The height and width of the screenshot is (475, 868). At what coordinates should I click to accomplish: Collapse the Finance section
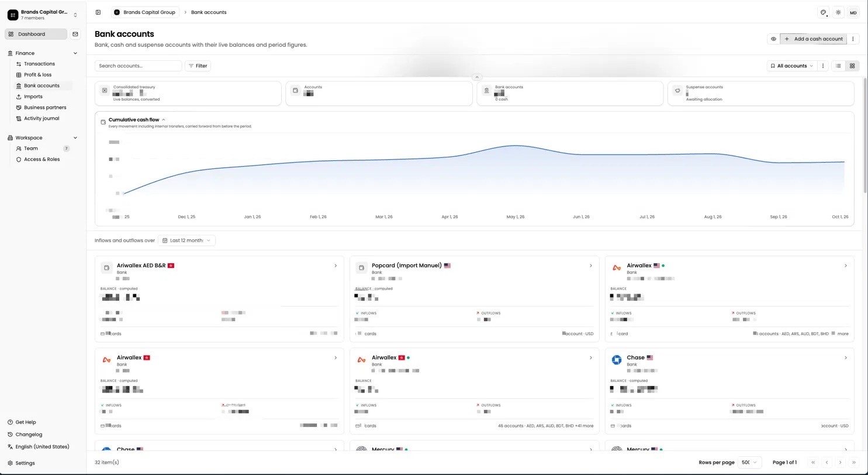click(x=75, y=53)
